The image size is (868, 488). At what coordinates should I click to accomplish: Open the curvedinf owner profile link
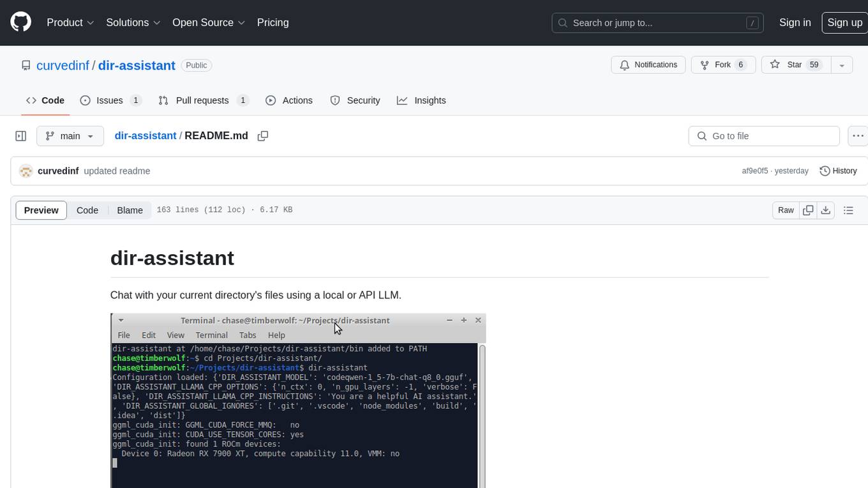click(x=63, y=65)
